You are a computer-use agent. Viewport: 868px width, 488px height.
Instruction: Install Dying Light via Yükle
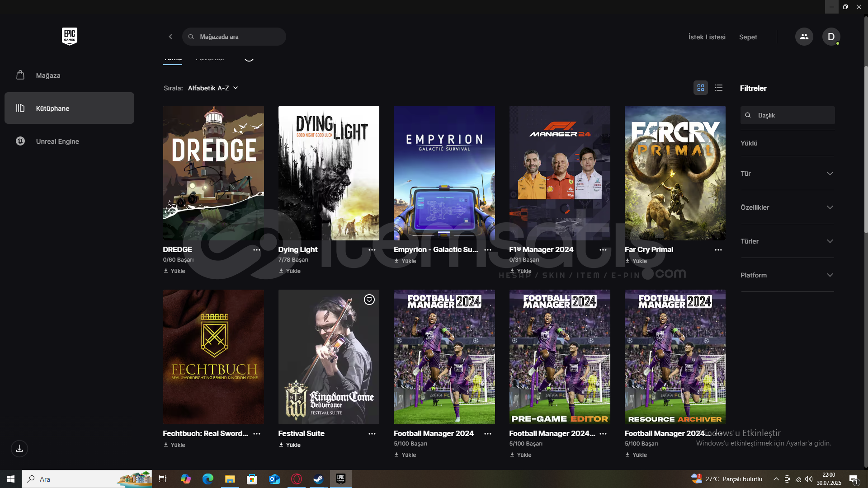click(290, 271)
